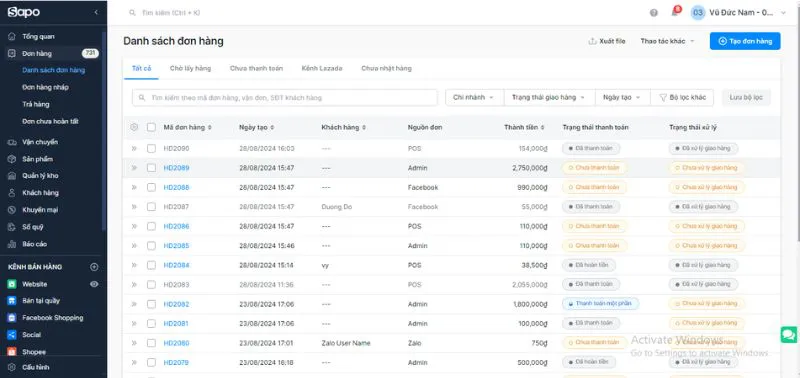Add a sales channel with plus icon
This screenshot has height=378, width=800.
[x=94, y=267]
